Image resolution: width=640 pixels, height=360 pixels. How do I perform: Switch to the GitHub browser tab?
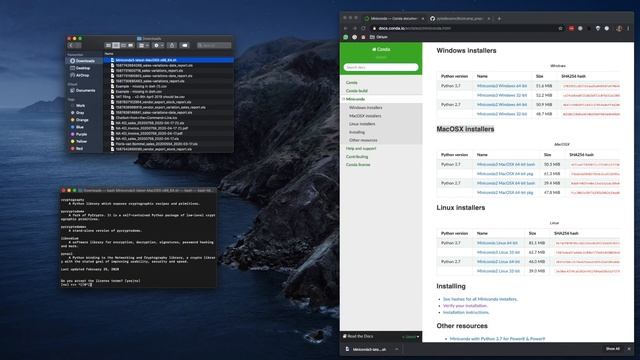coord(459,18)
